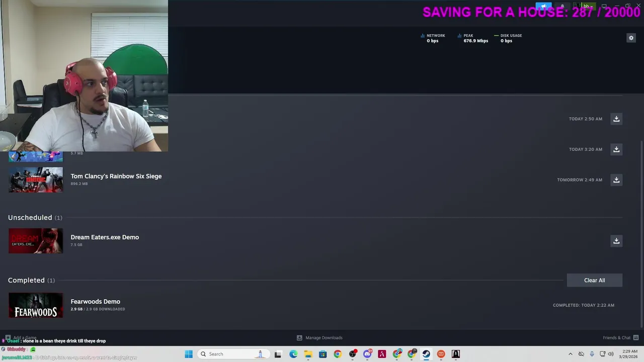Viewport: 644px width, 362px height.
Task: Click the Completed section header
Action: coord(31,280)
